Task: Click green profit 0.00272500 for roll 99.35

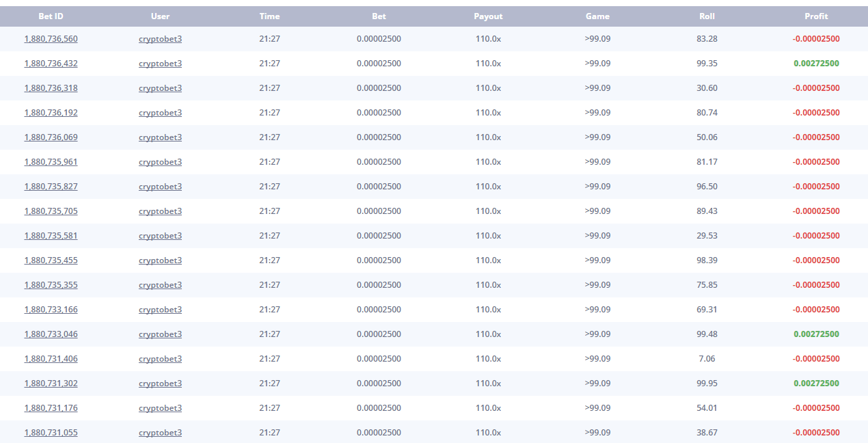Action: [816, 64]
